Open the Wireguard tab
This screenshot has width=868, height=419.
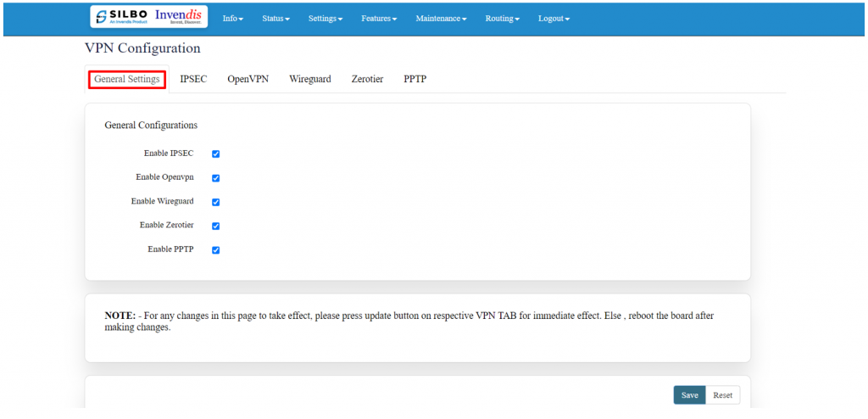[x=309, y=79]
